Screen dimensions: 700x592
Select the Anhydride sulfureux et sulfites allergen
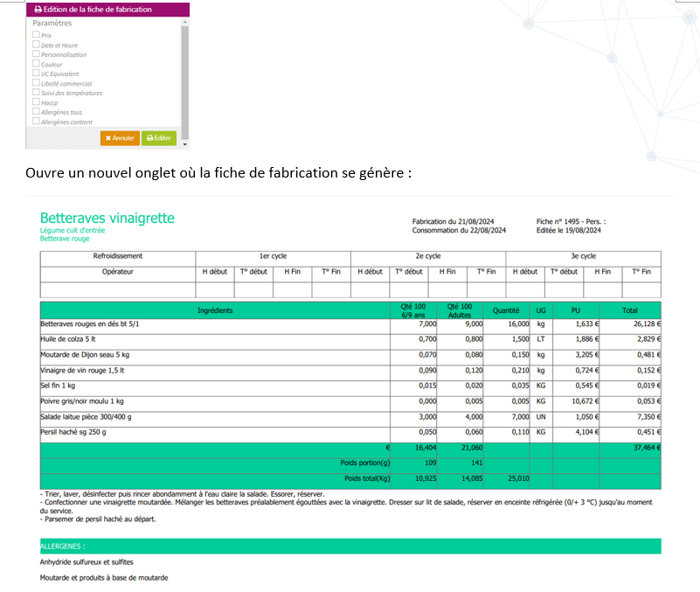pyautogui.click(x=87, y=562)
